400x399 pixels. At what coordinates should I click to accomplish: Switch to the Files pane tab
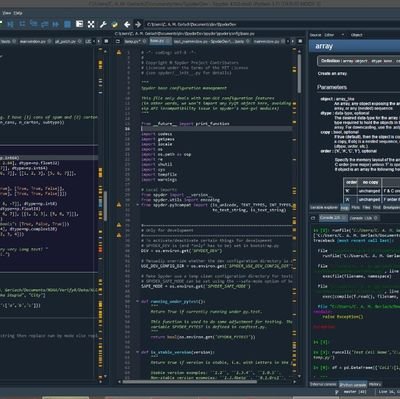[366, 207]
